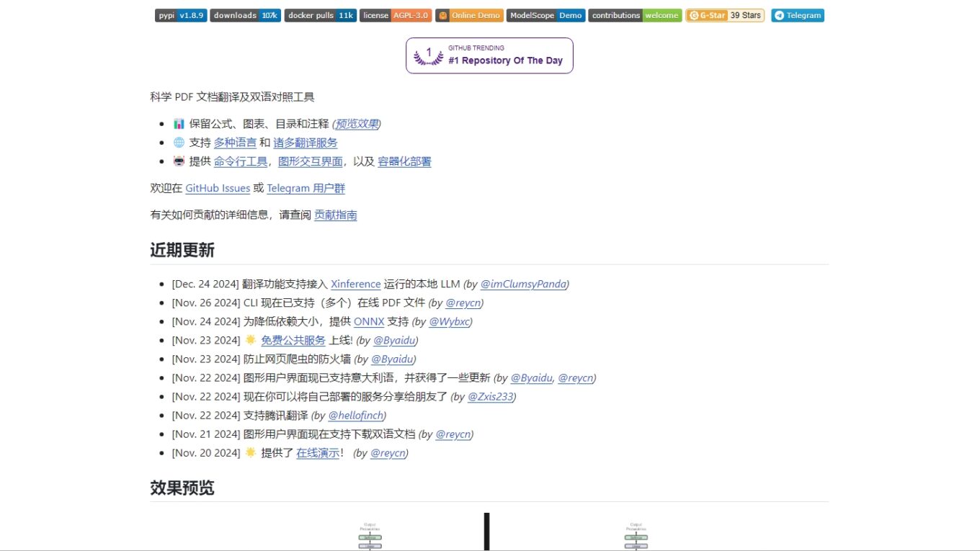980x551 pixels.
Task: Open @reycn in the 下载双语文档 entry
Action: tap(453, 434)
